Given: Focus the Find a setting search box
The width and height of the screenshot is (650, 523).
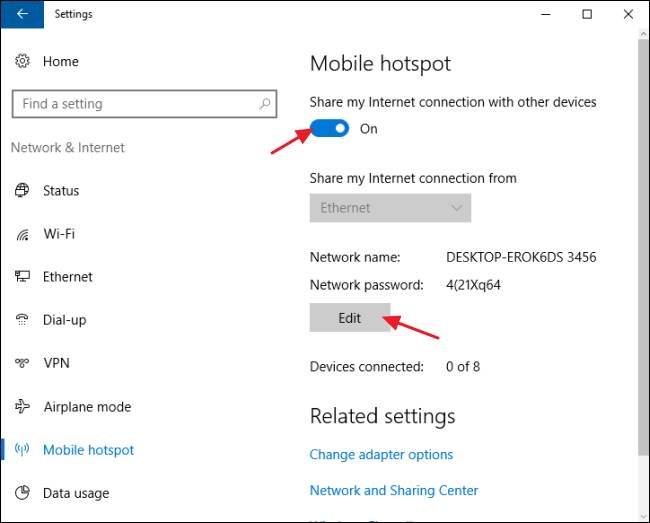Looking at the screenshot, I should [144, 104].
